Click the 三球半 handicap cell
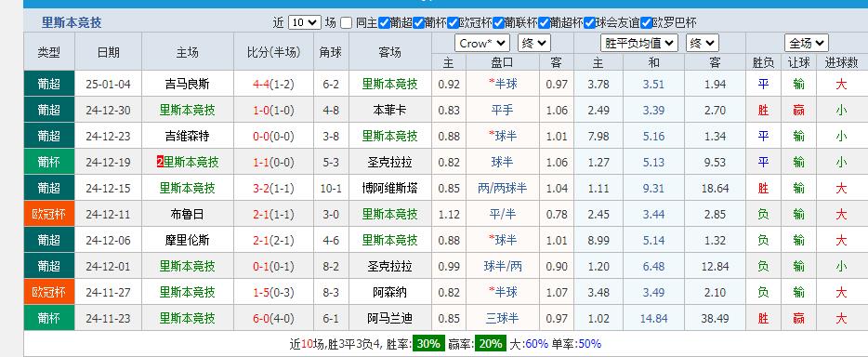The width and height of the screenshot is (868, 357). tap(502, 318)
